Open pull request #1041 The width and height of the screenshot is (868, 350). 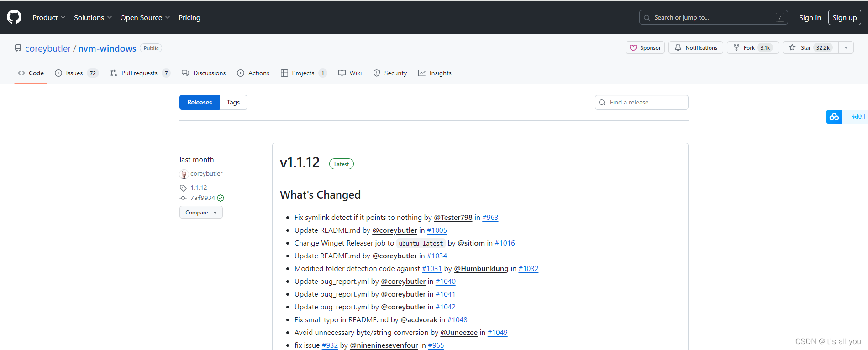click(x=446, y=294)
